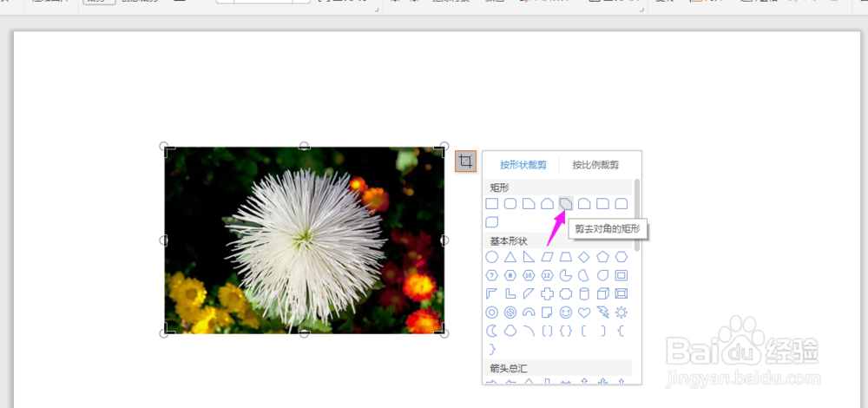The image size is (868, 408).
Task: Select the block arc shape
Action: (x=529, y=313)
